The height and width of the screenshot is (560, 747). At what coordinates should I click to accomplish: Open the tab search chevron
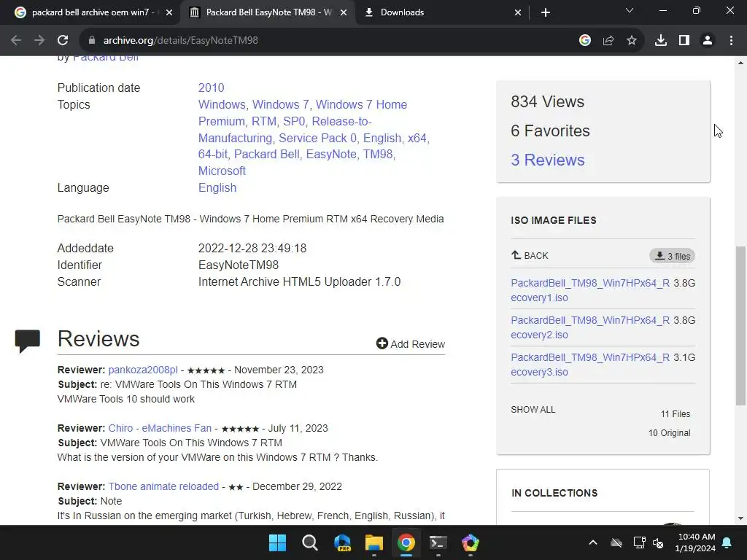[x=630, y=10]
